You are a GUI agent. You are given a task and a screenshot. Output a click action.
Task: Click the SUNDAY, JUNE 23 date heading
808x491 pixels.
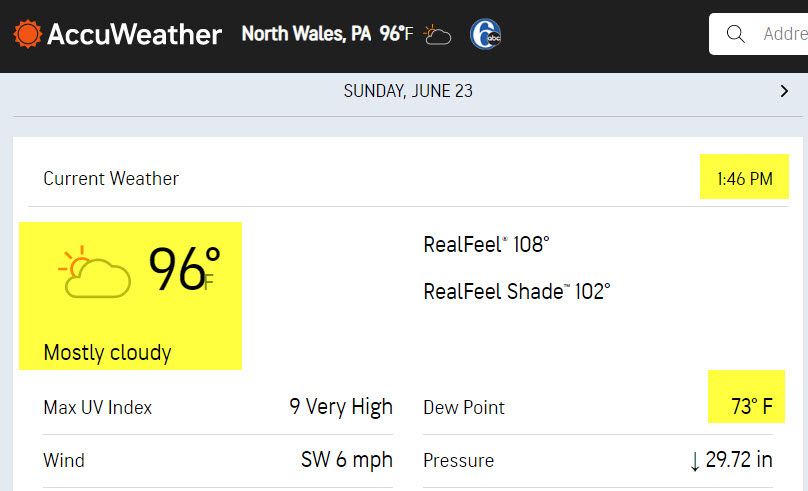408,91
